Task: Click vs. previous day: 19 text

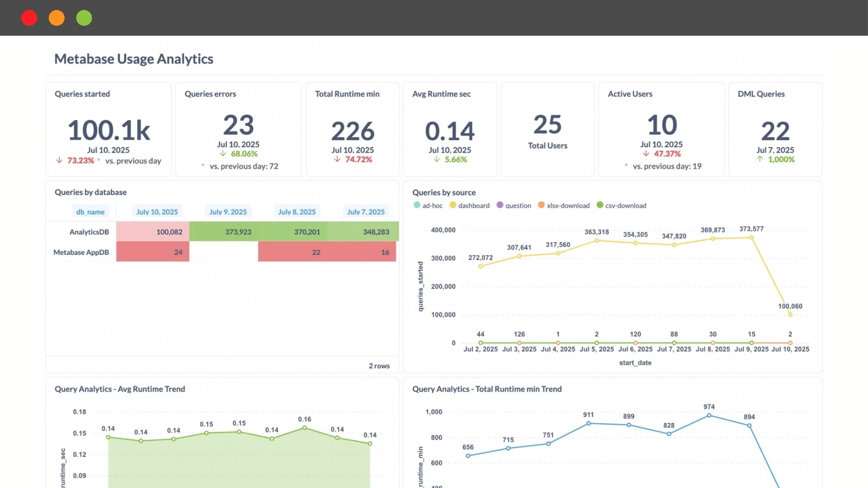Action: point(667,166)
